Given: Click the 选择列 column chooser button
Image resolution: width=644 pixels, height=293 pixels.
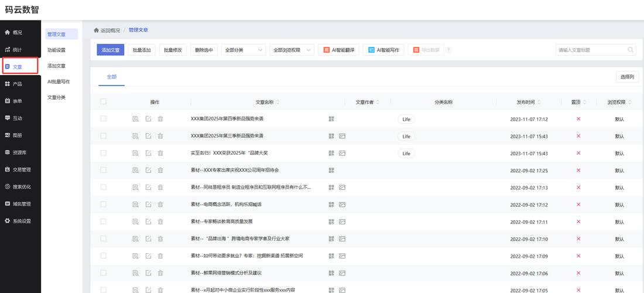Looking at the screenshot, I should [627, 77].
